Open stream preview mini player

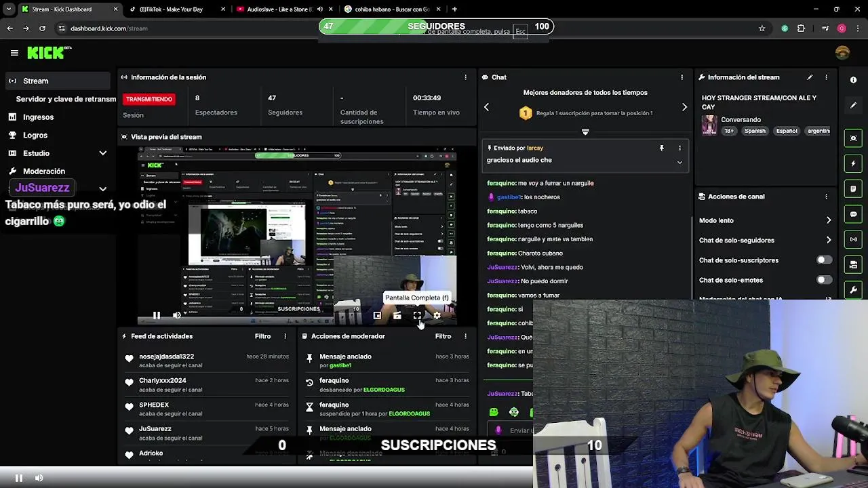point(377,315)
